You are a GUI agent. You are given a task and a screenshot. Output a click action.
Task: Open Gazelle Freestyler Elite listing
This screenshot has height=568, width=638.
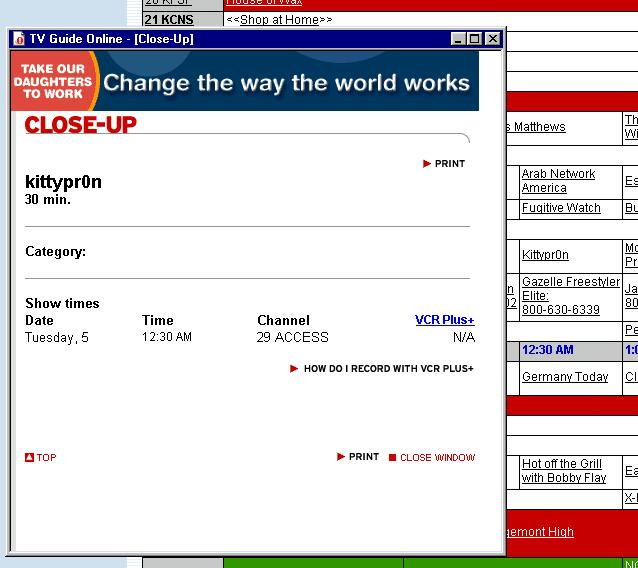point(571,296)
